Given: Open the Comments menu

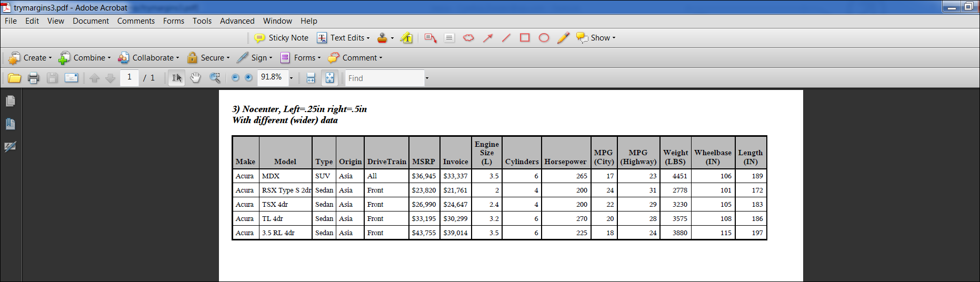Looking at the screenshot, I should click(x=136, y=21).
